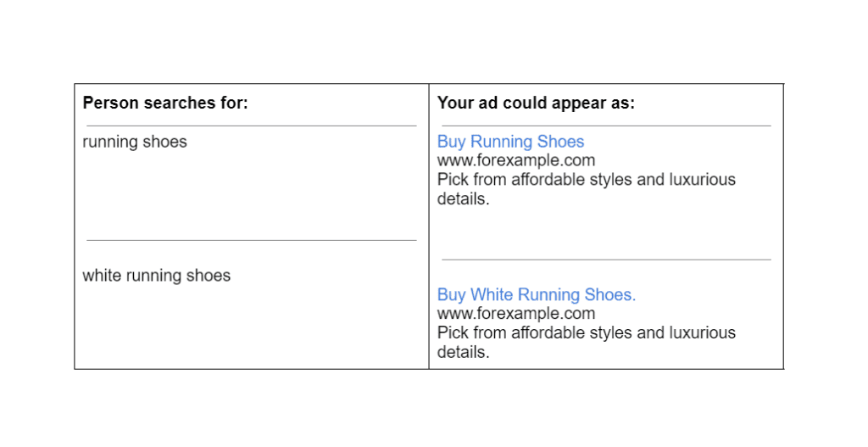
Task: Click the 'white running shoes' search term
Action: tap(156, 276)
